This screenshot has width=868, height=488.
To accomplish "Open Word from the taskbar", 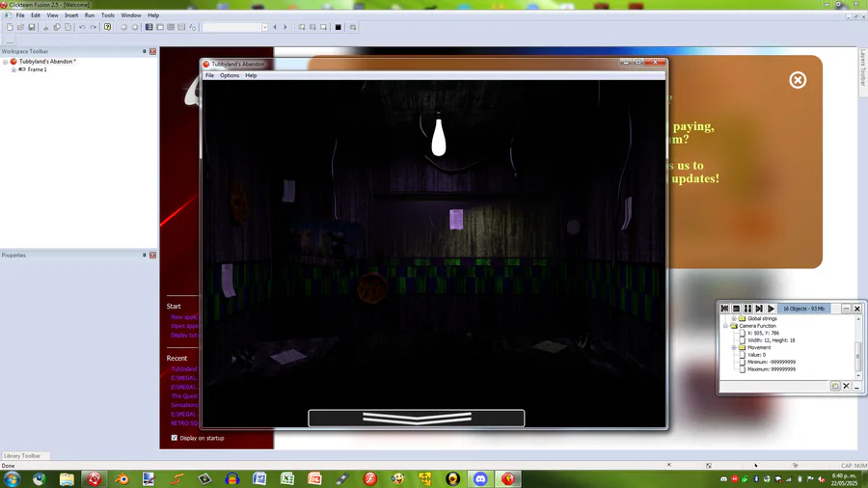I will coord(259,478).
